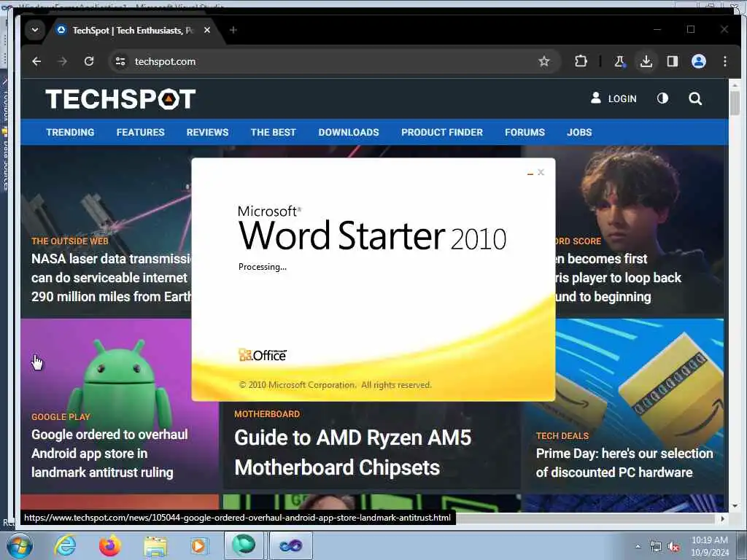747x560 pixels.
Task: Click the Android robot thumbnail
Action: click(120, 376)
